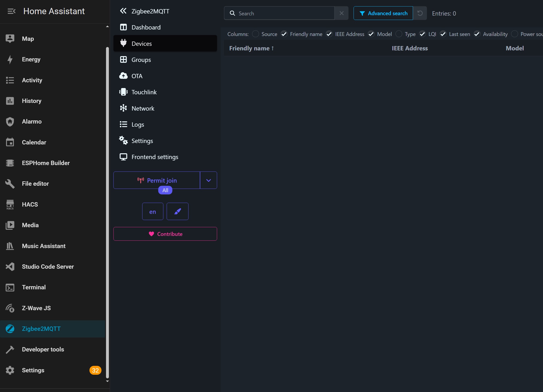The width and height of the screenshot is (543, 392).
Task: Click the Home Assistant hamburger menu icon
Action: tap(11, 11)
